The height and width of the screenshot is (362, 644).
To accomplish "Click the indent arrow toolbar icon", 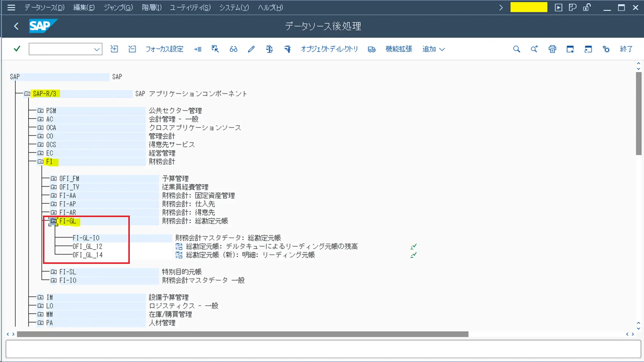I will (x=198, y=49).
